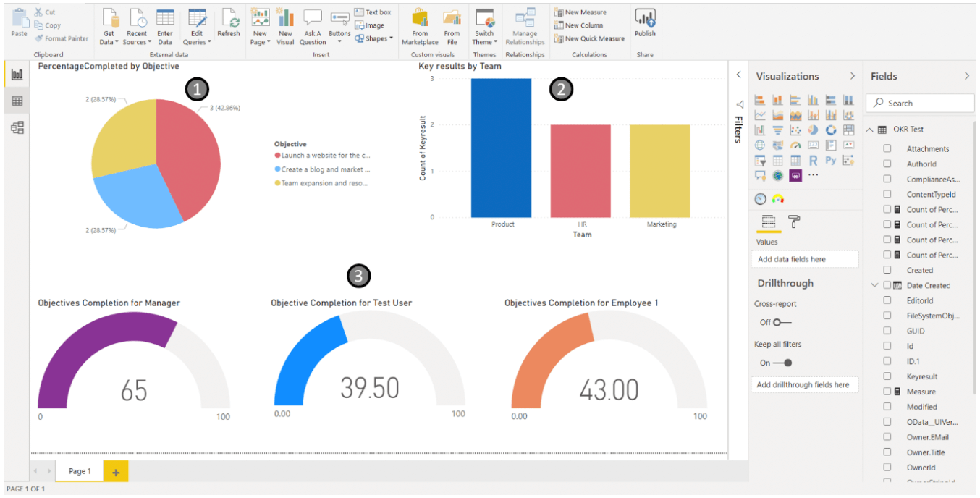The image size is (980, 498).
Task: Select the PowerApps purple visual
Action: (x=795, y=175)
